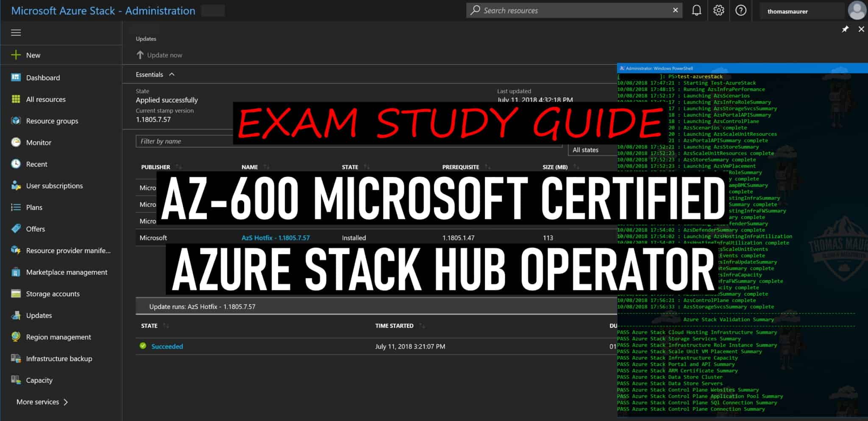Close the Updates blade

861,29
